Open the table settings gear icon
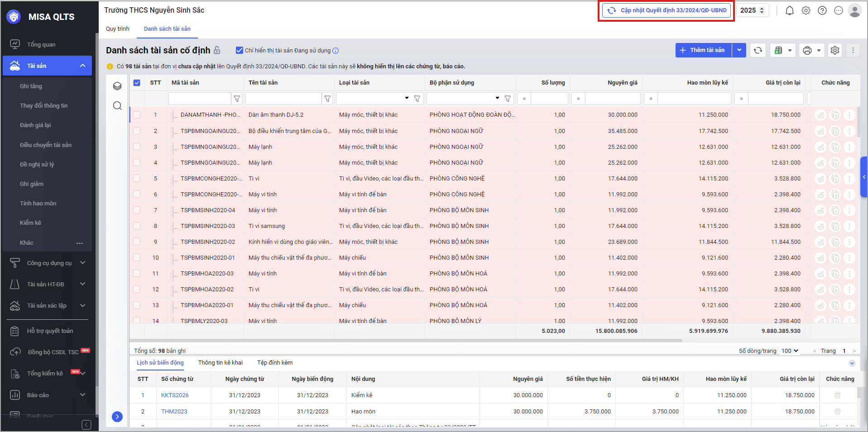Screen dimensions: 868x432 (835, 50)
